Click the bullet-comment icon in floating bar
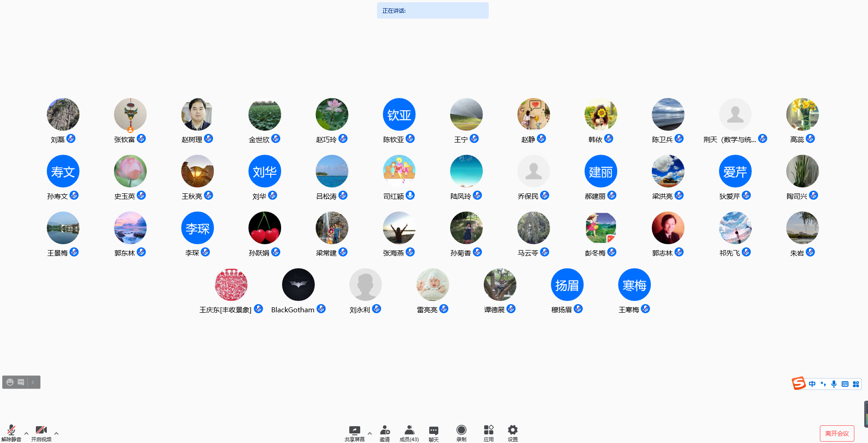Viewport: 868px width, 443px height. click(x=21, y=382)
